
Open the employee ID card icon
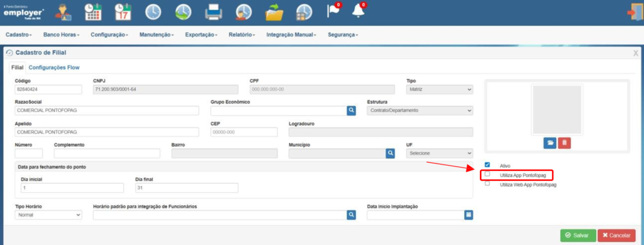64,12
